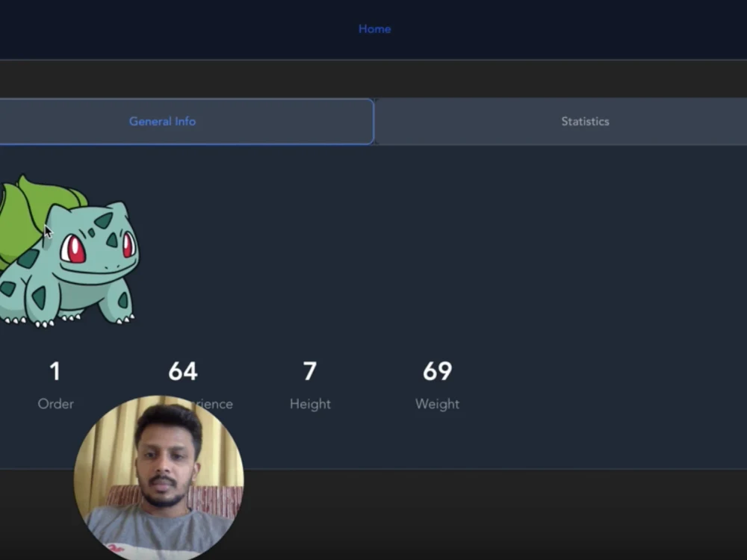Screen dimensions: 747x560
Task: Click the highlighted General Info tab border
Action: [x=372, y=121]
